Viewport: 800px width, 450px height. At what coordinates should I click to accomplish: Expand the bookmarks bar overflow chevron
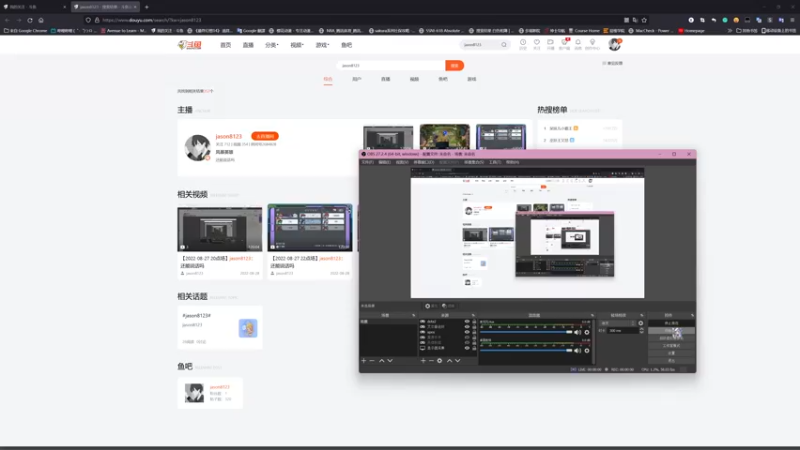(x=730, y=31)
